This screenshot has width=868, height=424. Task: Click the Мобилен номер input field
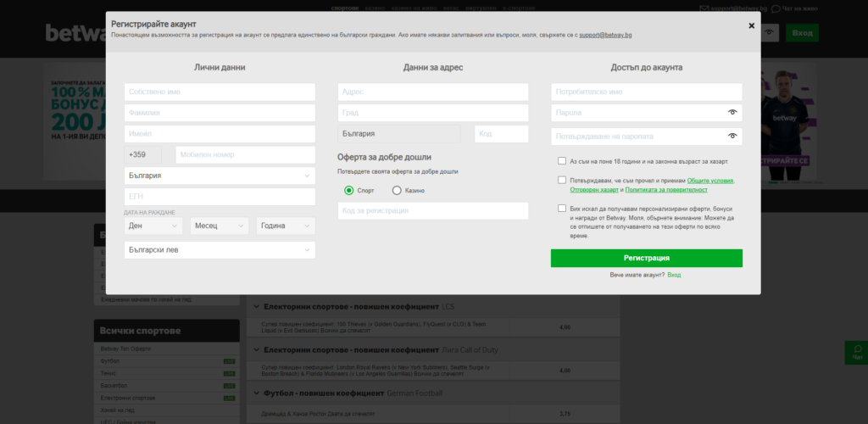tap(245, 155)
